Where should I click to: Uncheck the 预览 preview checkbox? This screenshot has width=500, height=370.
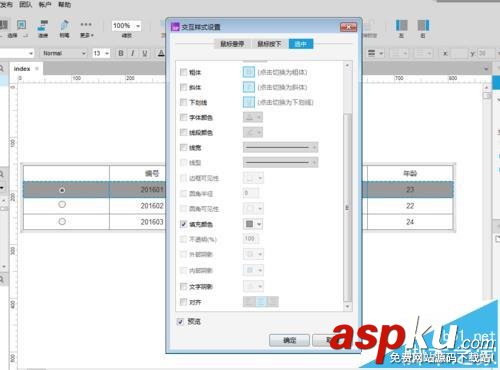tap(180, 321)
